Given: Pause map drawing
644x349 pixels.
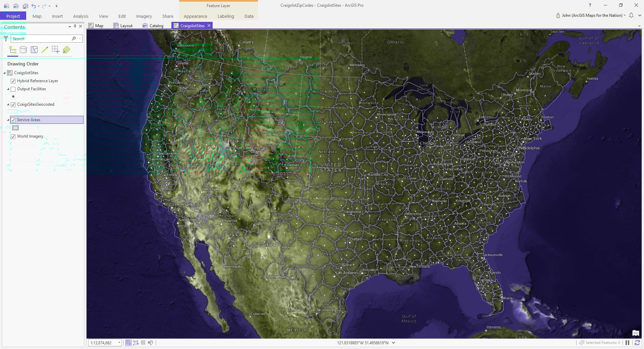Looking at the screenshot, I should [627, 343].
